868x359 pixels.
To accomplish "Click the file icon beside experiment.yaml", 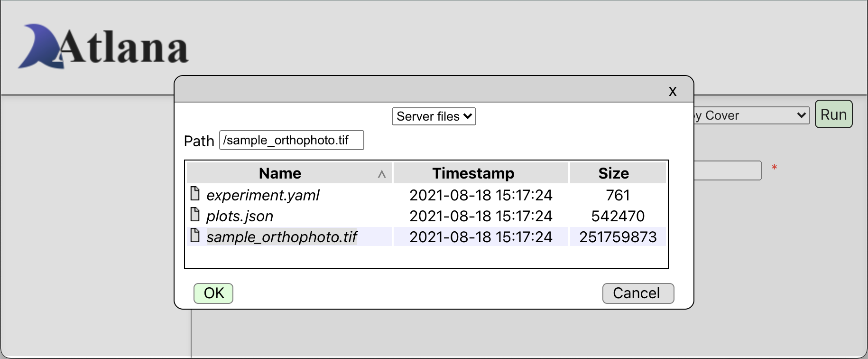I will pos(195,193).
